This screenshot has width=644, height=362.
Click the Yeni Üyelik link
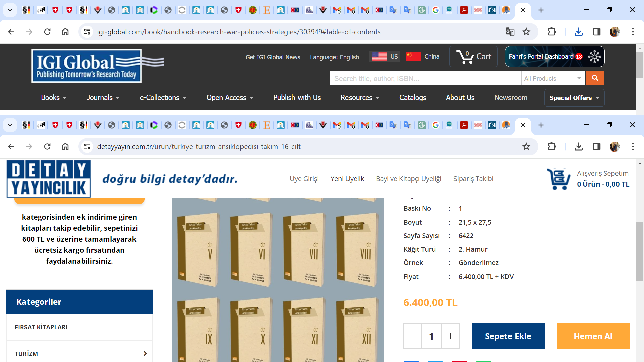tap(347, 179)
